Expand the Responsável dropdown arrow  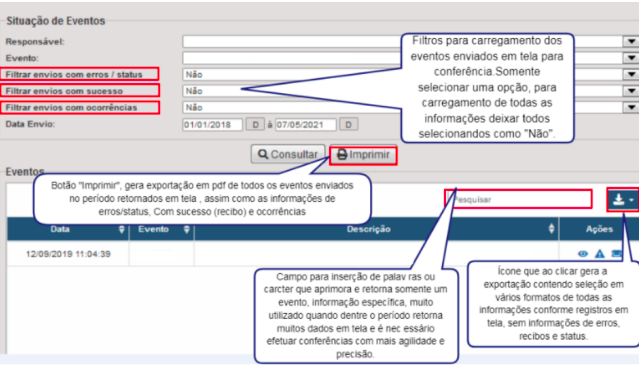point(632,41)
